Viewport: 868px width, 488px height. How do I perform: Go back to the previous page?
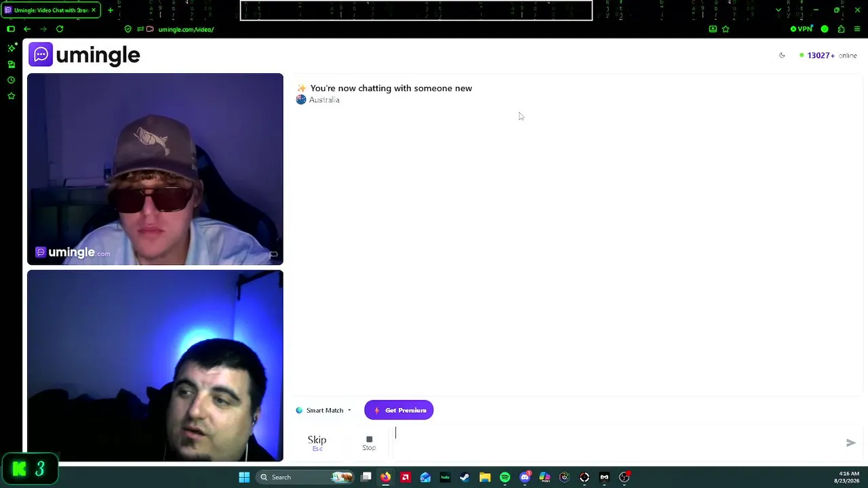[x=27, y=29]
